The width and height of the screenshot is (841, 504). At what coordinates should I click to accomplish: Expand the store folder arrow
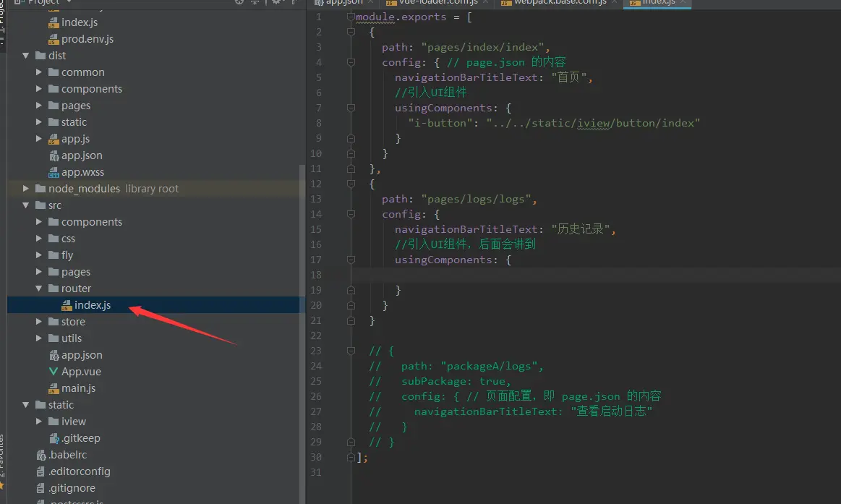click(38, 322)
